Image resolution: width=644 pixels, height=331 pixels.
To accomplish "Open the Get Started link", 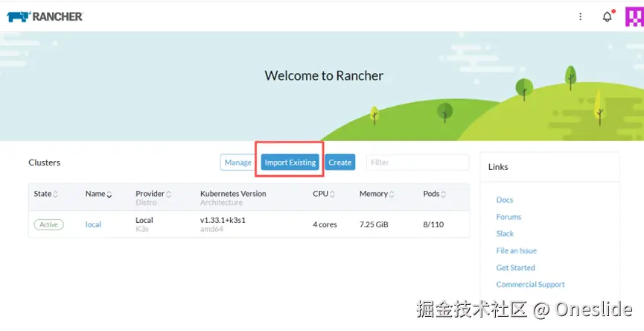I will pyautogui.click(x=516, y=268).
